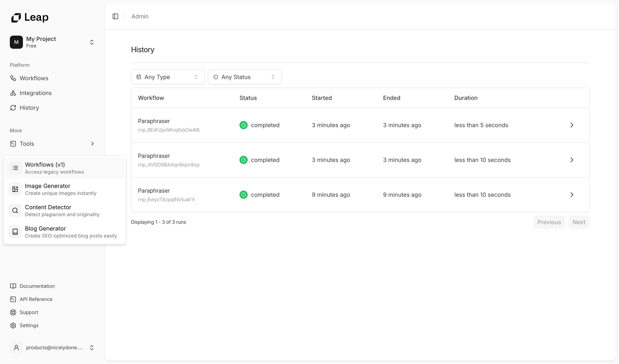Click the Content Detector magnifier icon
Image resolution: width=619 pixels, height=364 pixels.
pos(15,211)
